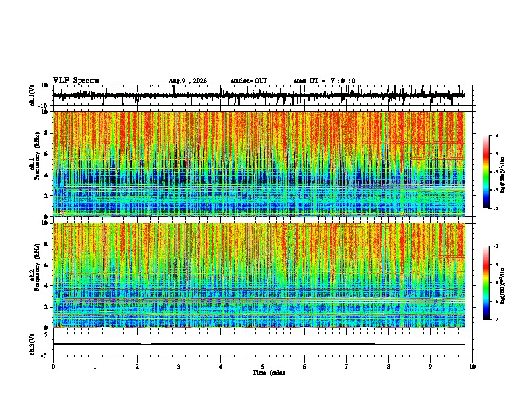Click tick label "5" on the Time axis
The image size is (532, 411).
click(x=263, y=367)
